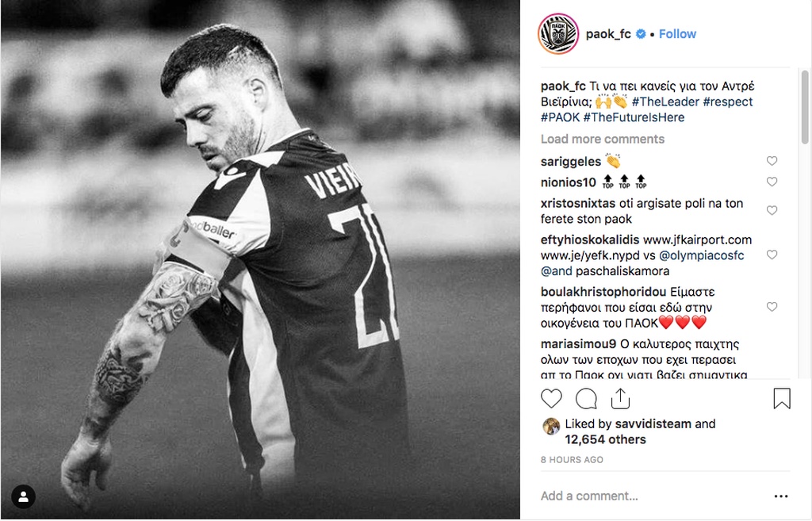Like the boulakhristophoridou comment

click(772, 307)
